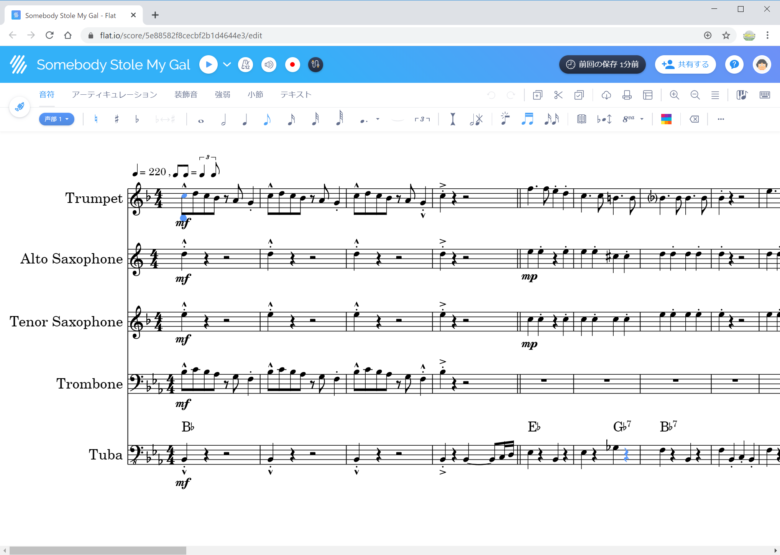This screenshot has width=780, height=555.
Task: Click the delete backspace icon
Action: click(694, 119)
